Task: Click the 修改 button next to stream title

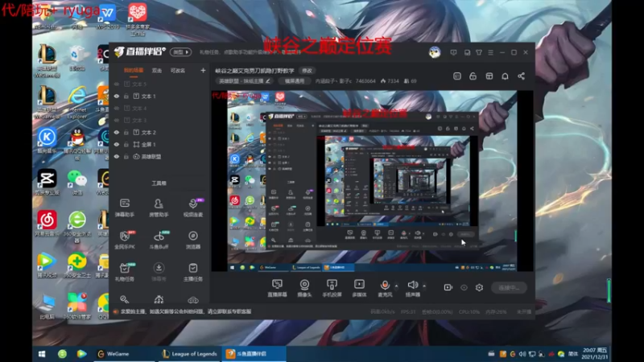Action: point(307,71)
